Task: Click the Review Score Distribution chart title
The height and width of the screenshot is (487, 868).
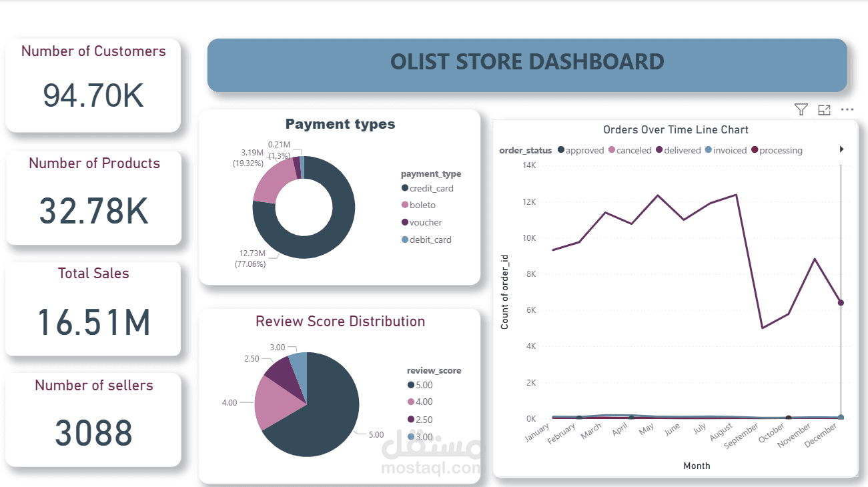Action: pyautogui.click(x=340, y=322)
